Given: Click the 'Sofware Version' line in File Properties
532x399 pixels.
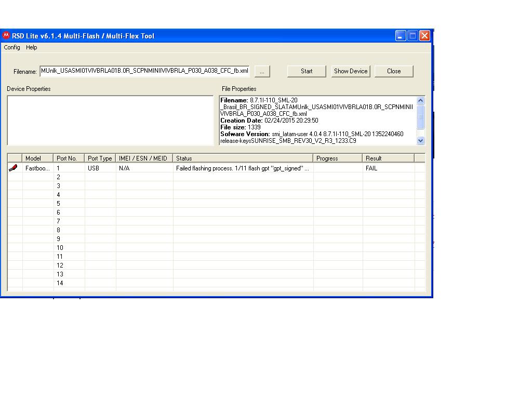Looking at the screenshot, I should (x=312, y=137).
